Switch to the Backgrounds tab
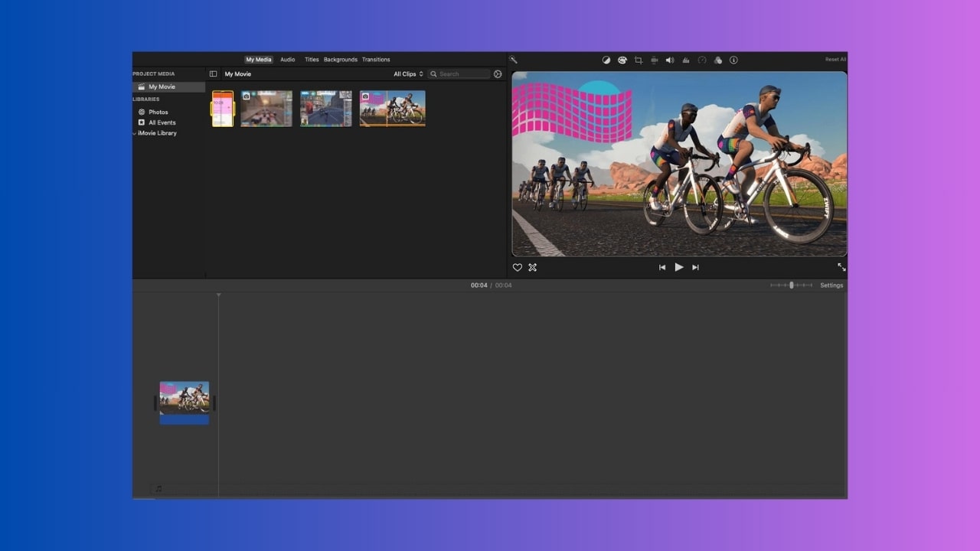Screen dimensions: 980x551 click(x=341, y=60)
